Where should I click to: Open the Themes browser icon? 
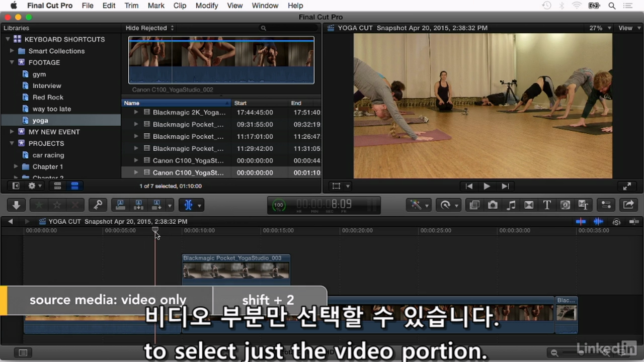tap(583, 205)
